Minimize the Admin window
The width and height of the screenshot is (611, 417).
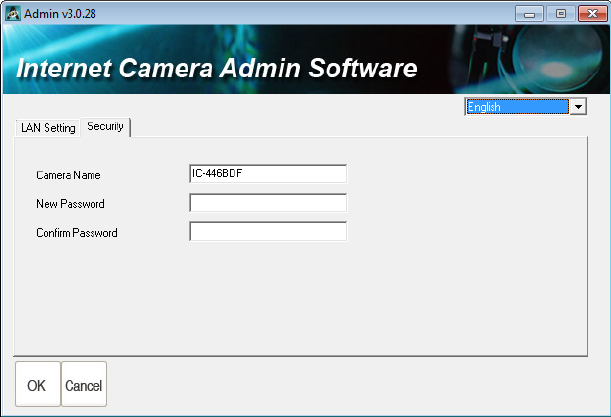pos(529,14)
